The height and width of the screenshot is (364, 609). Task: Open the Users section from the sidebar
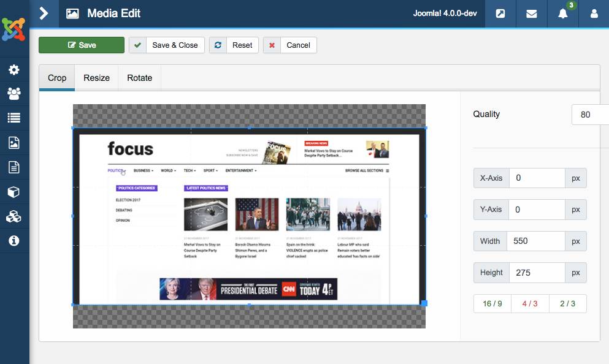(13, 94)
